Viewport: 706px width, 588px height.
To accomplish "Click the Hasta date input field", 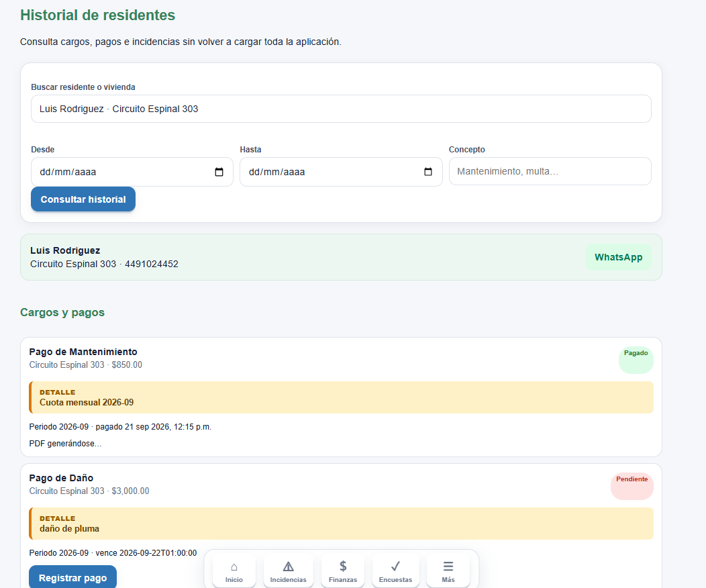I will [x=342, y=172].
